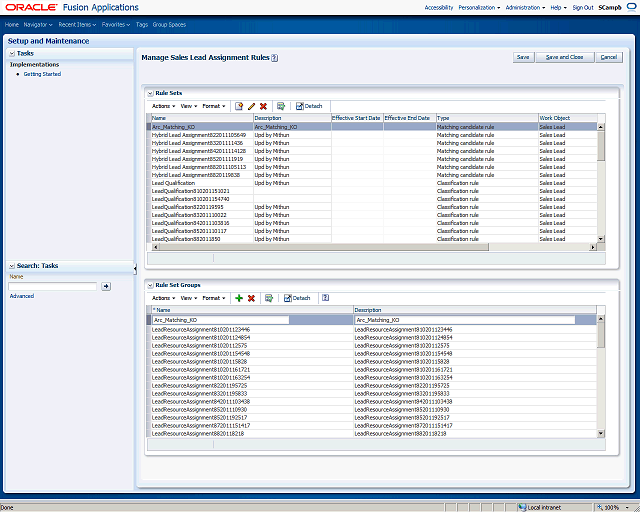Click the task search Name field
640x512 pixels.
[53, 286]
